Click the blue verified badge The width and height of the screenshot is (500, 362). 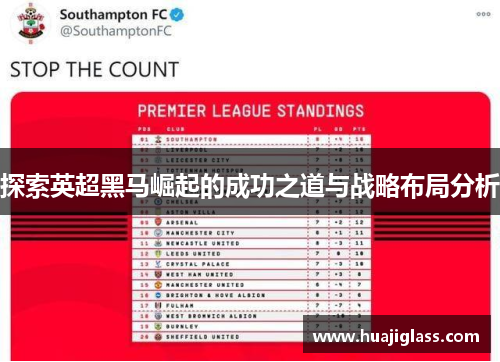177,15
